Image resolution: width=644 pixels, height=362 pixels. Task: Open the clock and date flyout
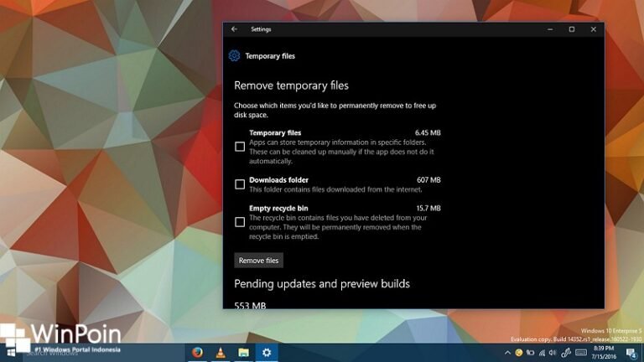[x=605, y=353]
